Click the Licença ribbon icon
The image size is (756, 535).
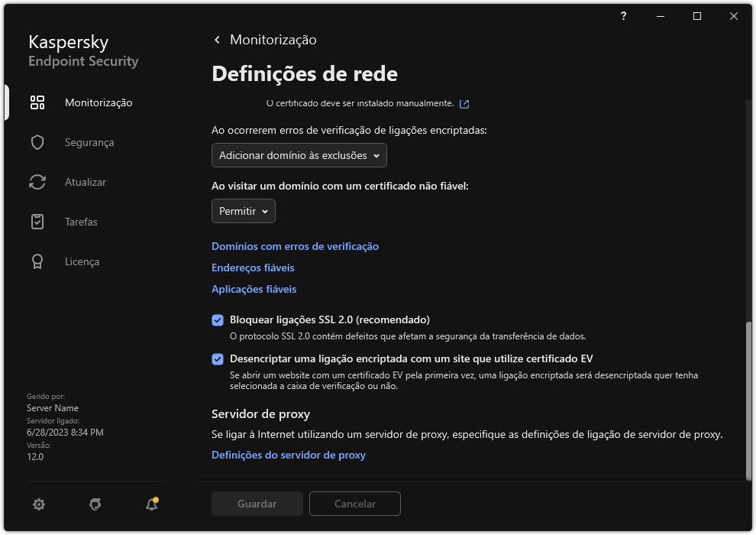click(x=37, y=261)
